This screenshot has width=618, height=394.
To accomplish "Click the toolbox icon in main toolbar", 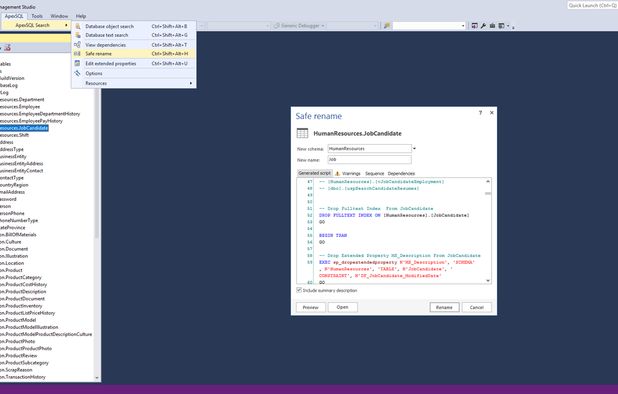I will pyautogui.click(x=492, y=26).
